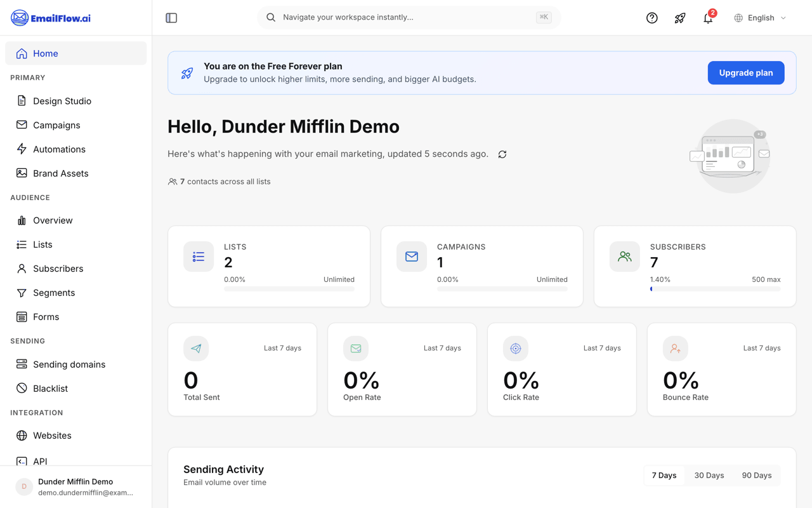
Task: Click the 500 max label
Action: point(766,279)
